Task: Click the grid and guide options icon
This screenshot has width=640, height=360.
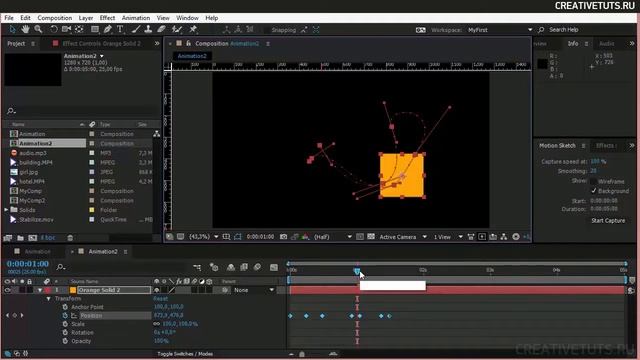Action: click(226, 237)
